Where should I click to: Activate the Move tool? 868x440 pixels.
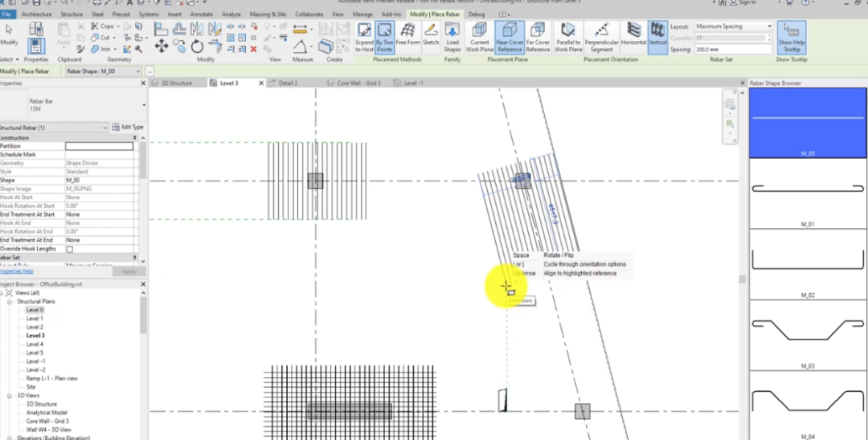point(161,46)
